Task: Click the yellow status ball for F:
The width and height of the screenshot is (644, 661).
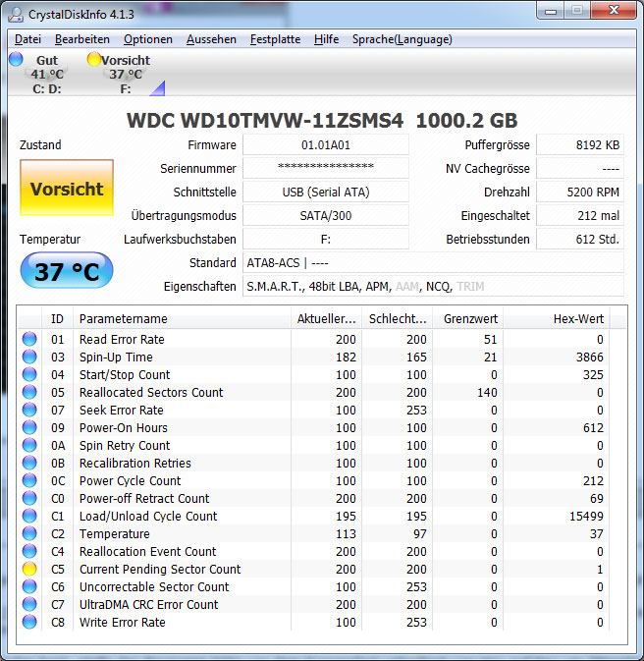Action: 93,59
